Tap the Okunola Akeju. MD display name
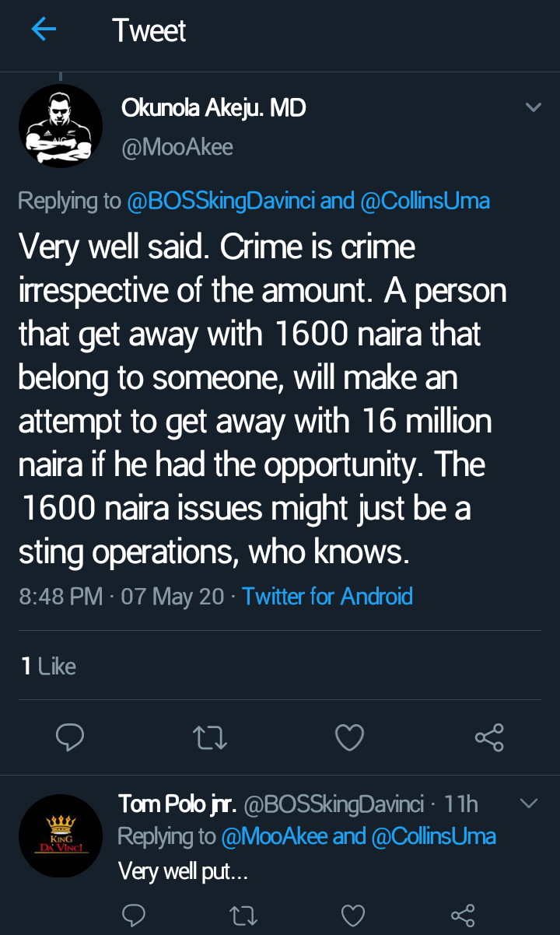Viewport: 560px width, 935px height. click(x=213, y=109)
